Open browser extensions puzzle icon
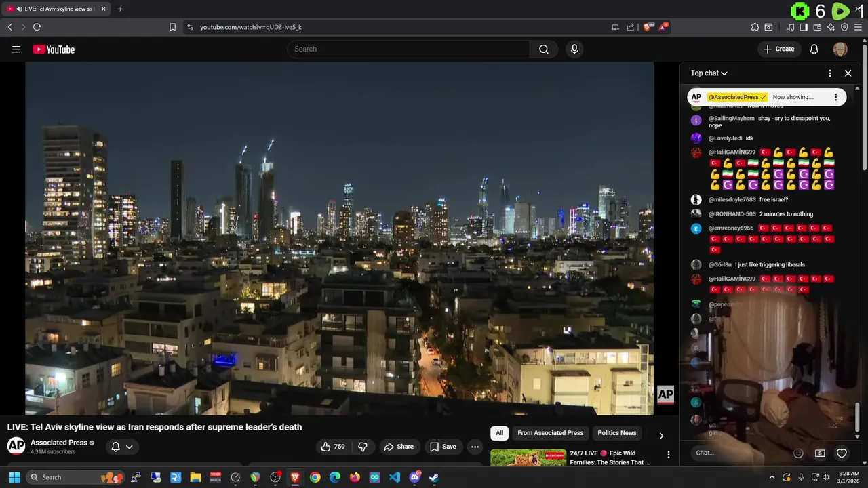Viewport: 868px width, 488px height. [x=755, y=27]
